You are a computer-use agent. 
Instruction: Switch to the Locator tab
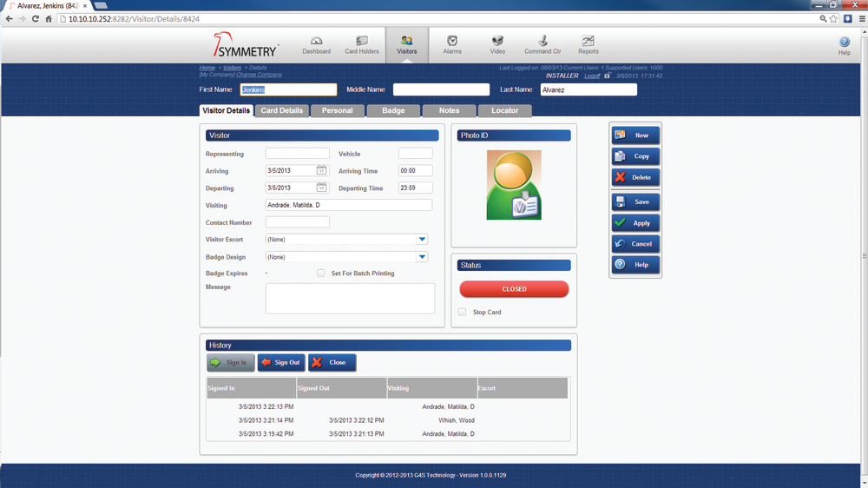point(505,111)
